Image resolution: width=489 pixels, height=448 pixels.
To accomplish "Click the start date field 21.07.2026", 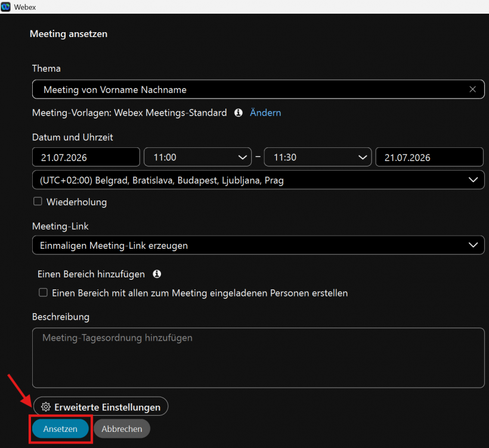I will coord(86,157).
